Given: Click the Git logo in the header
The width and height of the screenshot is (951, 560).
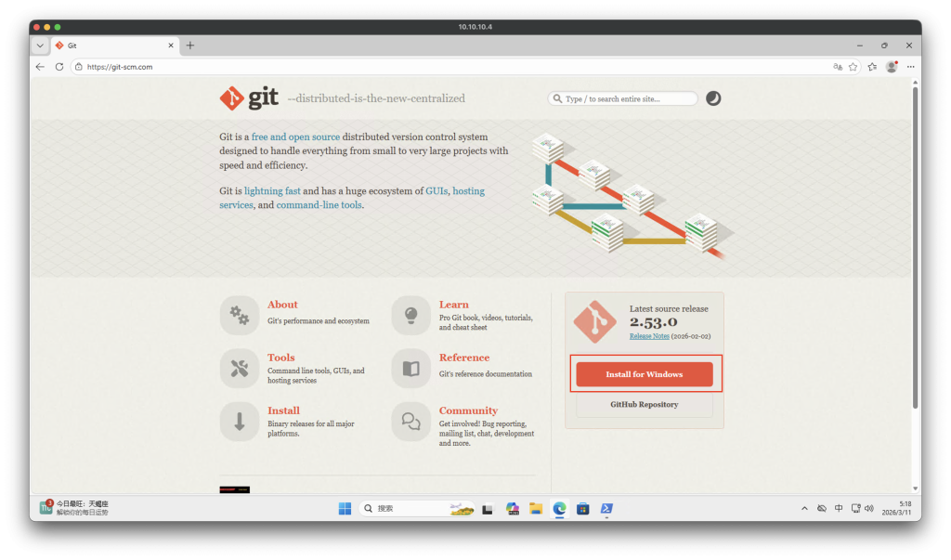Looking at the screenshot, I should coord(249,98).
